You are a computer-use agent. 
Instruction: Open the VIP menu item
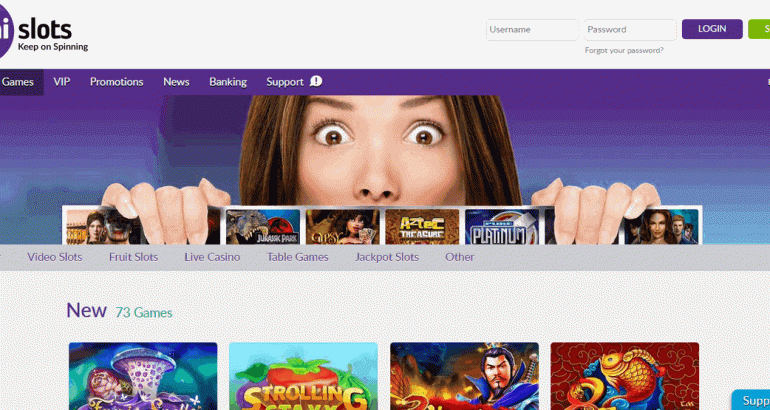tap(62, 82)
